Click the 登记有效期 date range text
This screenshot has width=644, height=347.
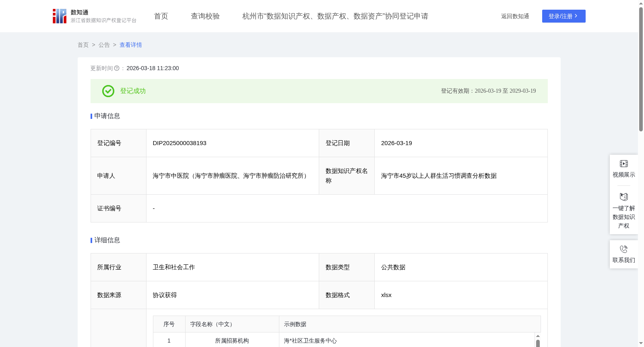point(488,91)
